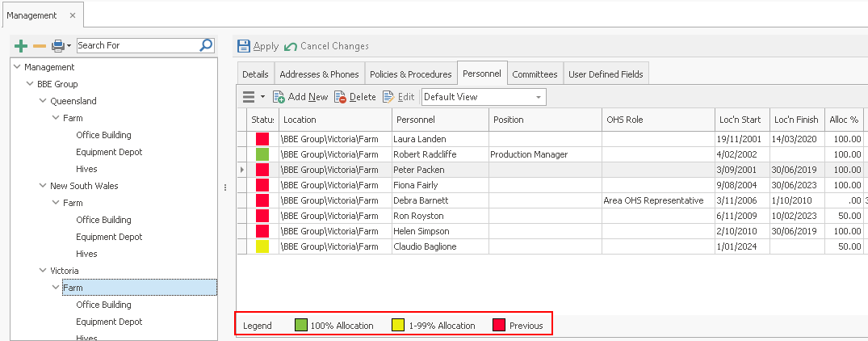
Task: Sort by Alloc % column header
Action: (844, 120)
